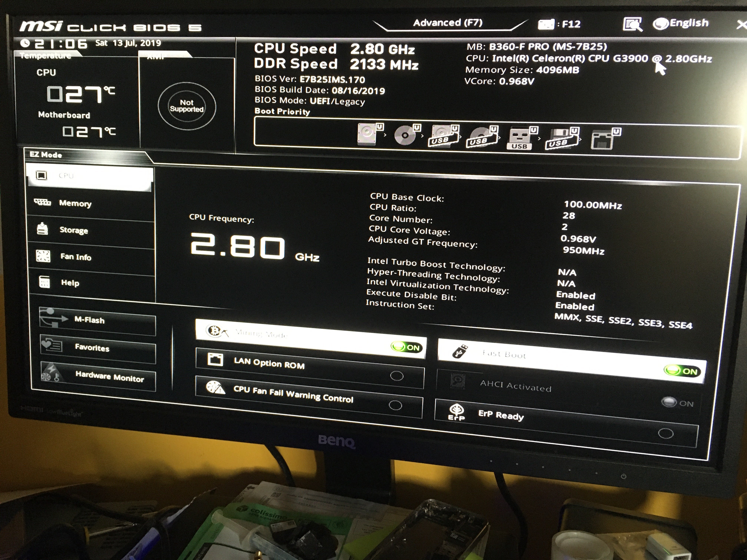Select the USB floppy boot device icon
The image size is (747, 560).
coord(562,138)
